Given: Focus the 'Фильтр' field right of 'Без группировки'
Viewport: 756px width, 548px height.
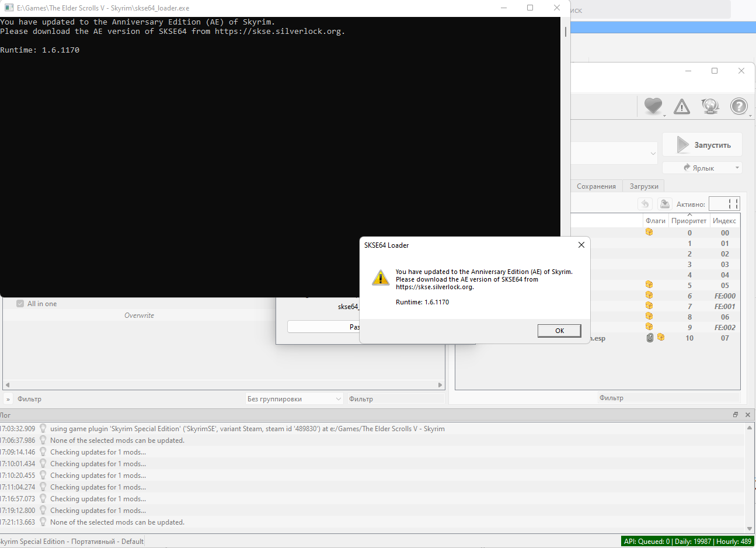Looking at the screenshot, I should (x=395, y=399).
